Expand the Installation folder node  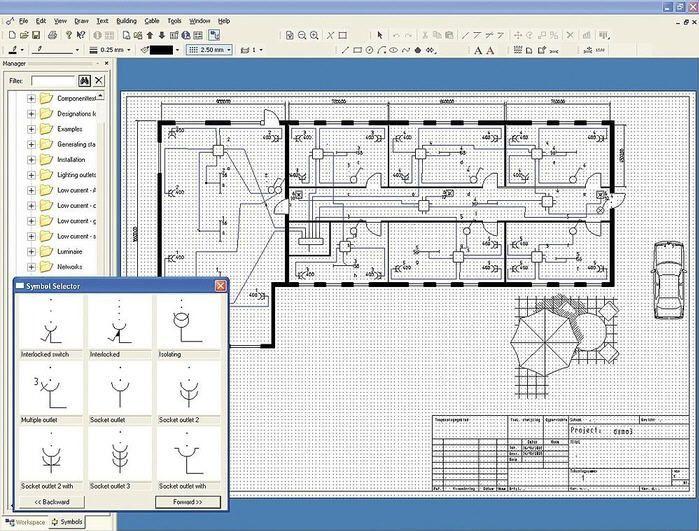31,160
